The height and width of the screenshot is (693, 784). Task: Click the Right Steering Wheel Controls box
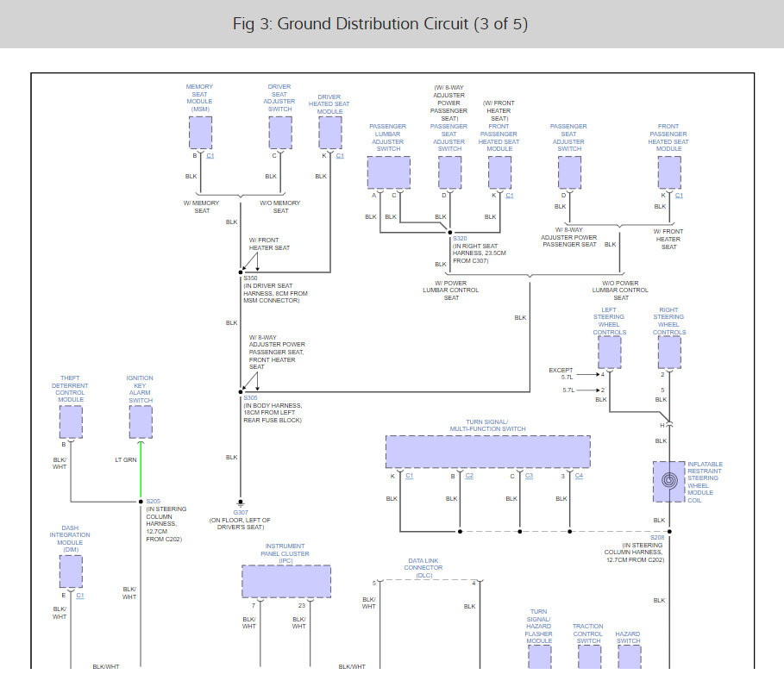tap(669, 353)
